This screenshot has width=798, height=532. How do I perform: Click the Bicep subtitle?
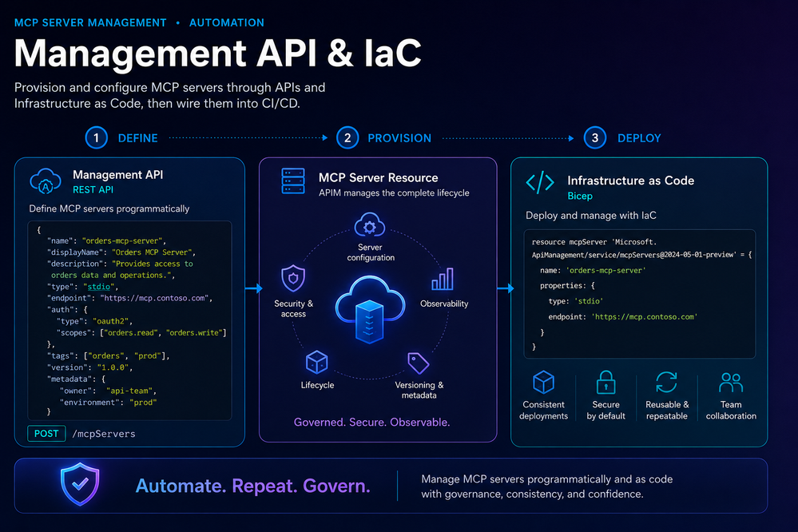click(x=580, y=196)
